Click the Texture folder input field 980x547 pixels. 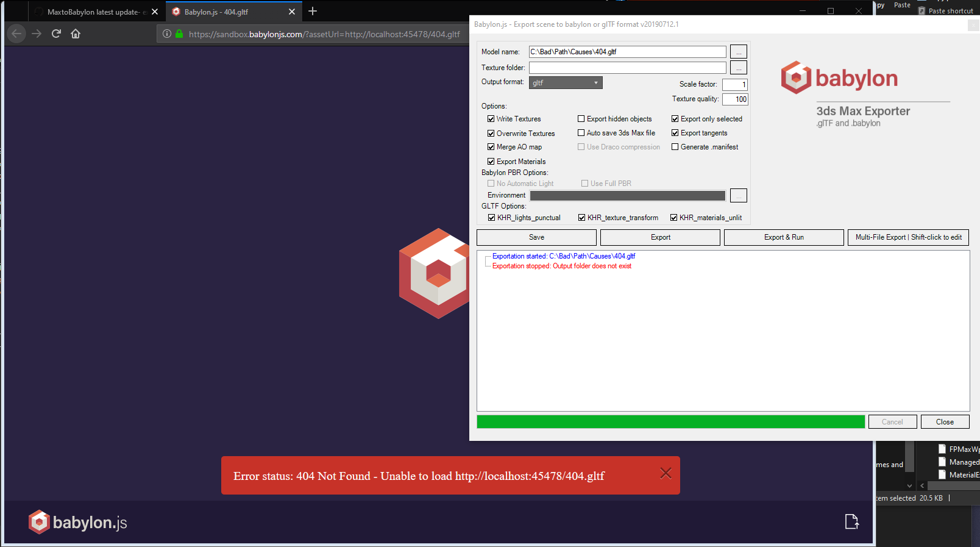(627, 68)
